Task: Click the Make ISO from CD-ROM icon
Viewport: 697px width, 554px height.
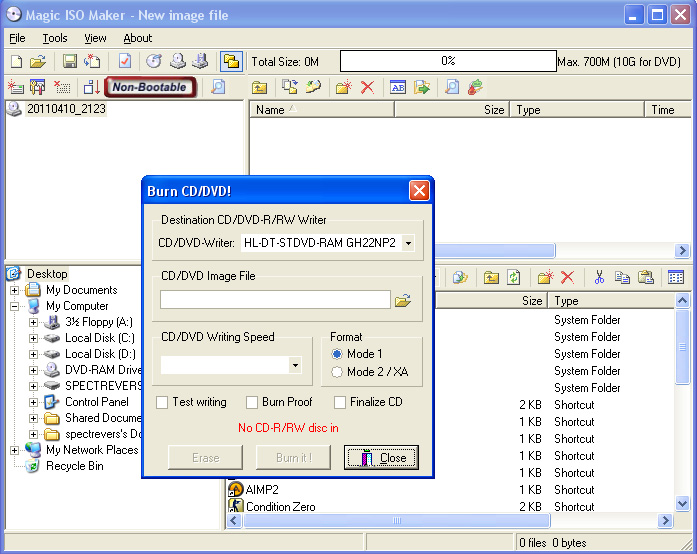Action: pos(178,61)
